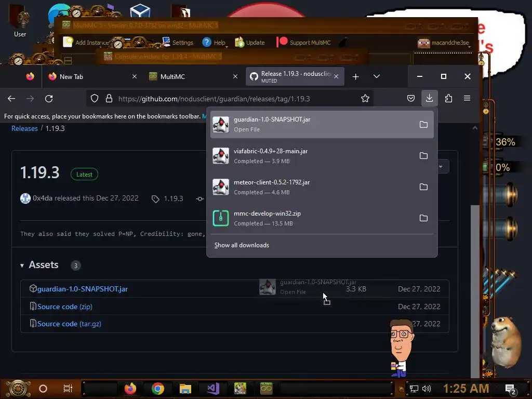Viewport: 532px width, 399px height.
Task: Show meteor-client jar in containing folder
Action: click(423, 187)
